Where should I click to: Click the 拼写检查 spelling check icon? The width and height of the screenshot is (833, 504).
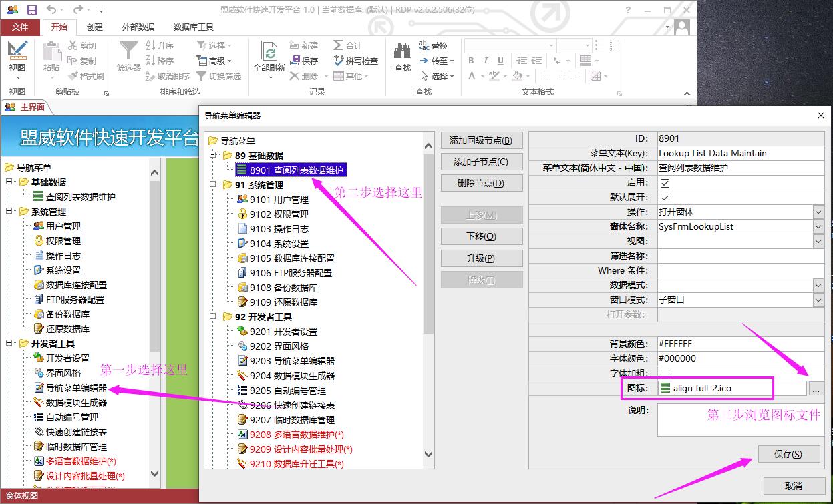point(339,61)
